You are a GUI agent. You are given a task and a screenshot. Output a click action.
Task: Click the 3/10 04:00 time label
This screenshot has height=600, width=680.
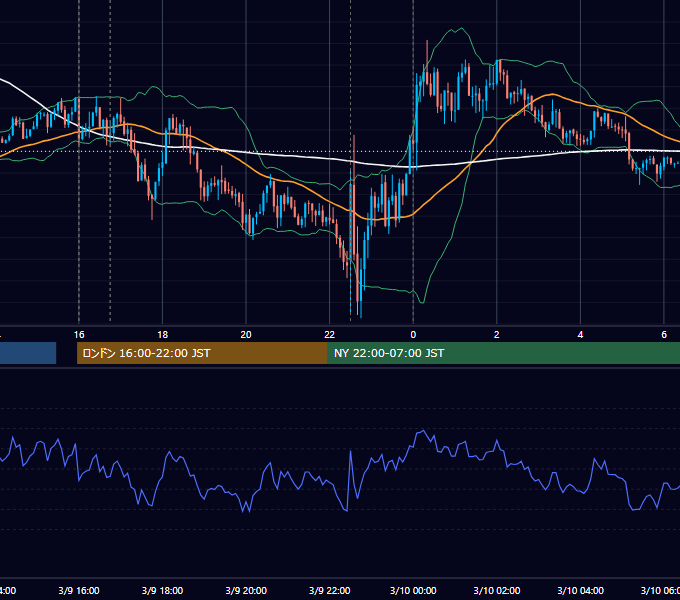580,590
